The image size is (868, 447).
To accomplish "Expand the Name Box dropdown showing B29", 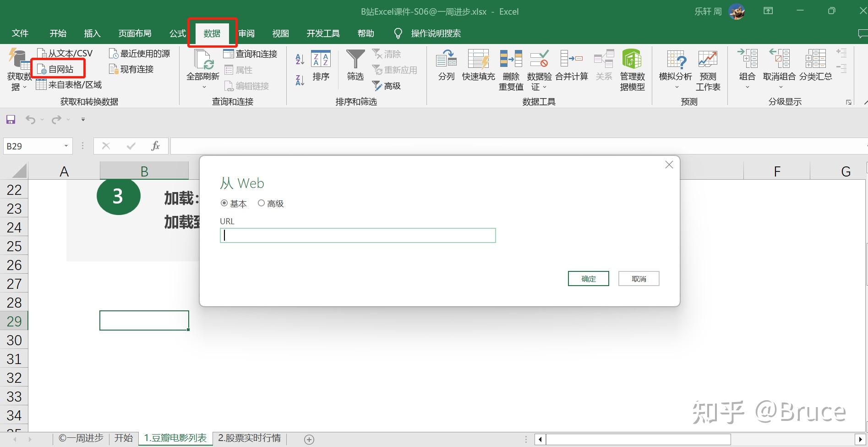I will coord(66,146).
